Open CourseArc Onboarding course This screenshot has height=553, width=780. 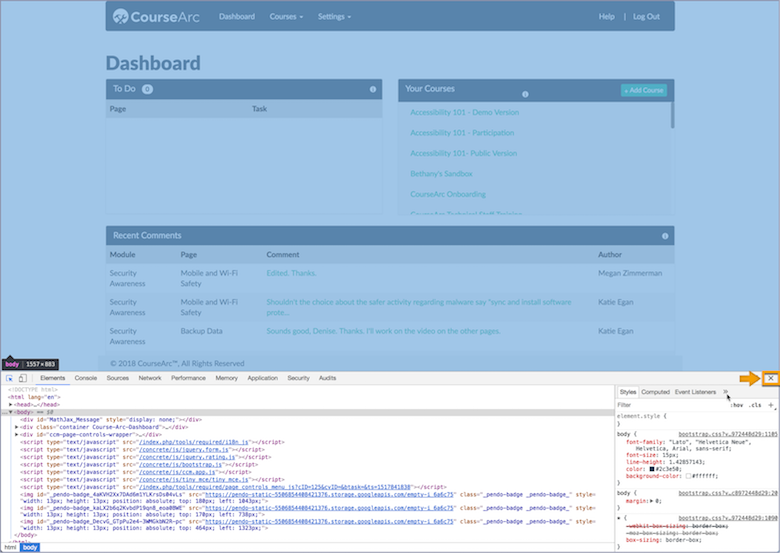448,194
